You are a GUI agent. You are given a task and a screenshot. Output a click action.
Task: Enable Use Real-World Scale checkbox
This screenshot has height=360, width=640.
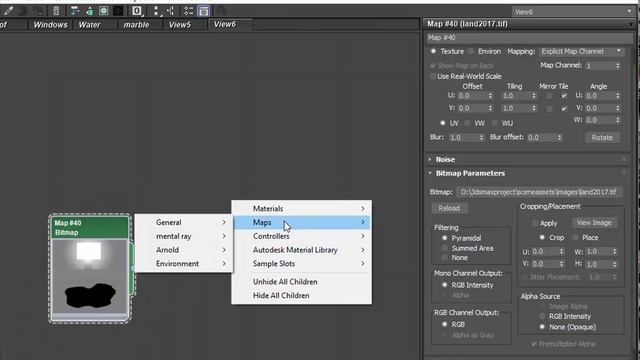point(433,76)
